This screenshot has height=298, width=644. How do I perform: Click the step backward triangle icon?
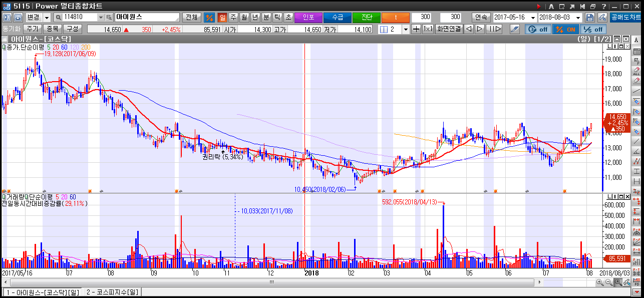tap(469, 29)
